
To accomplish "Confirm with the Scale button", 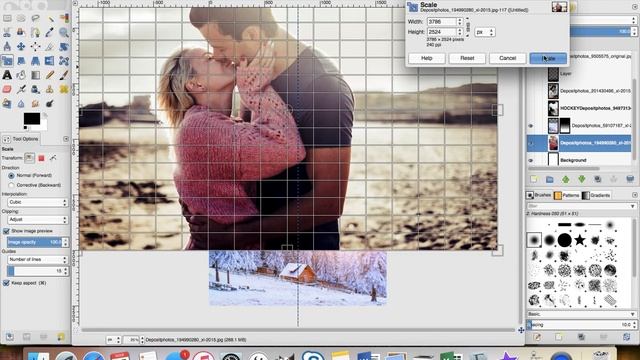I will [x=548, y=58].
